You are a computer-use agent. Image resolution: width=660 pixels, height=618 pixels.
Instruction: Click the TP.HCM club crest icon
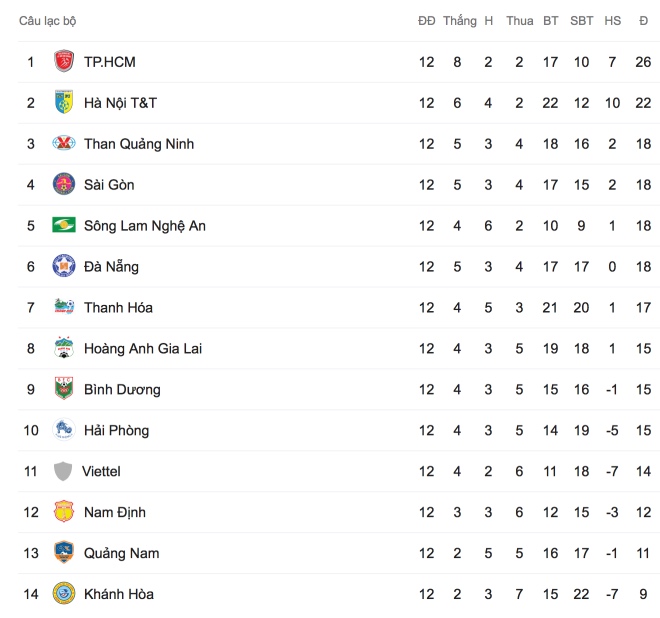64,61
